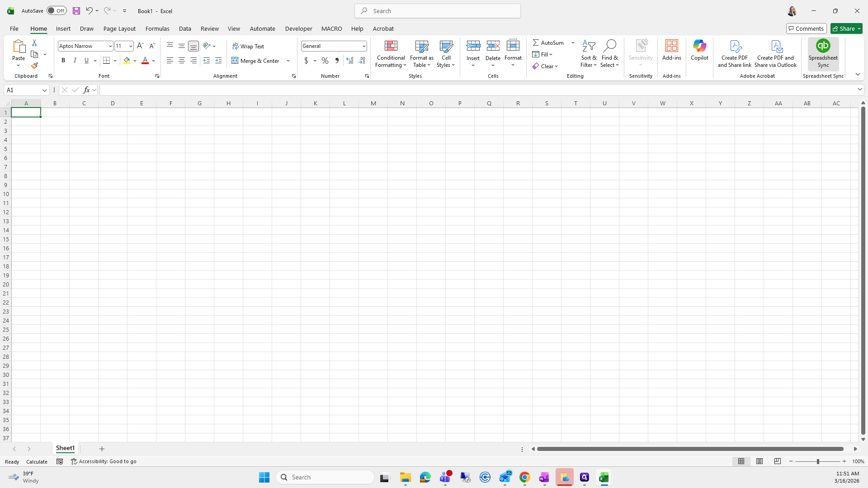
Task: Switch to Page Layout view in status bar
Action: [759, 461]
